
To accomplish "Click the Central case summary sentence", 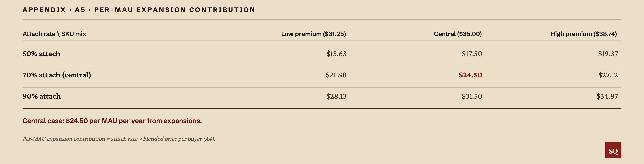I will [112, 121].
